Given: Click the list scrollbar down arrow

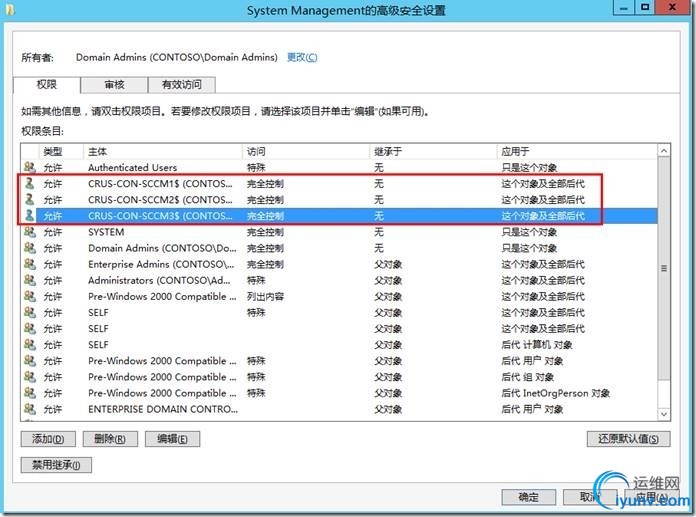Looking at the screenshot, I should click(x=664, y=414).
